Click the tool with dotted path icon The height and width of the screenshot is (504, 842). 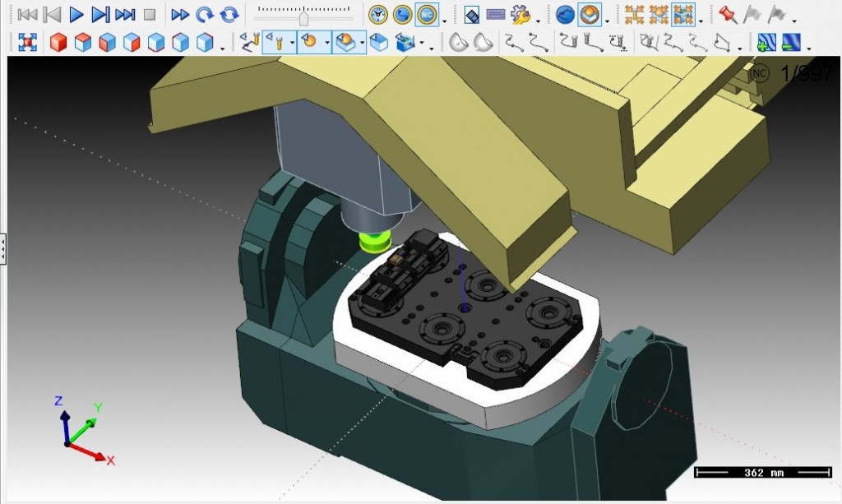click(x=618, y=43)
